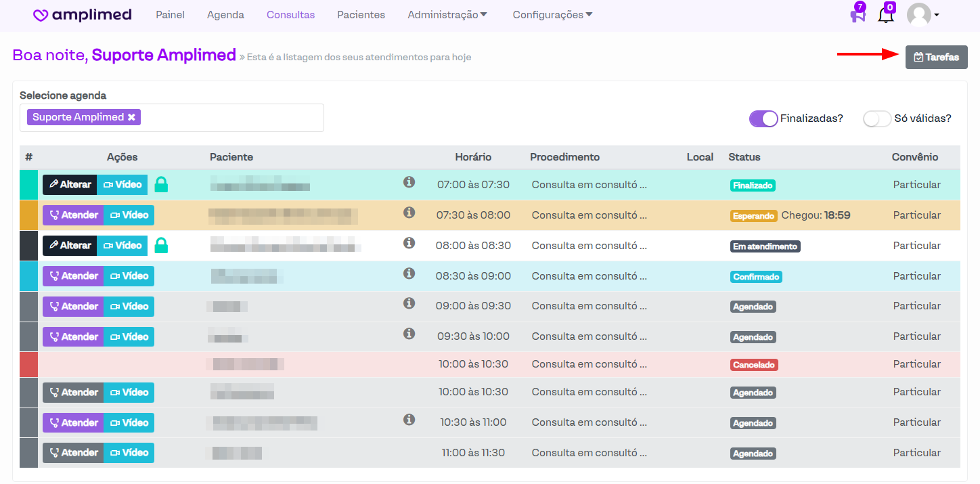Remove Suporte Amplimed agenda tag
The image size is (980, 484).
click(x=132, y=117)
